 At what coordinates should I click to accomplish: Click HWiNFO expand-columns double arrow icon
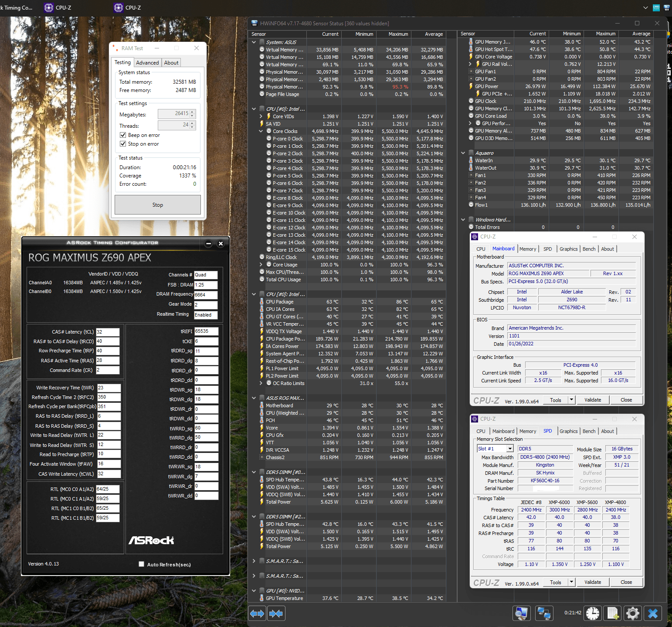[x=257, y=613]
